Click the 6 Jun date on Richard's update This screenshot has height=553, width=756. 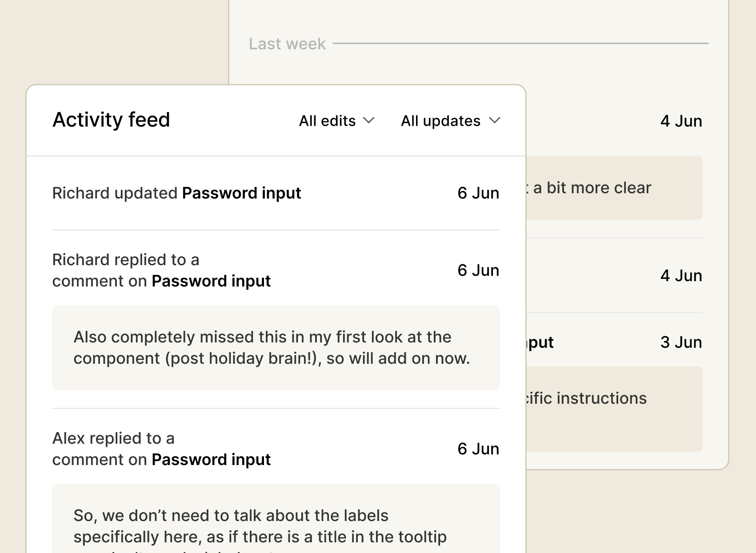pos(478,193)
